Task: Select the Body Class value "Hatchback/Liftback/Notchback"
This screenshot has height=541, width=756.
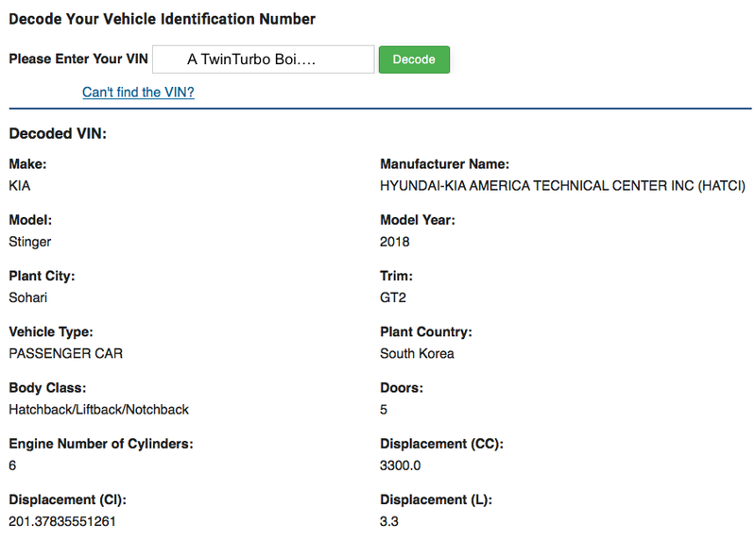Action: pos(99,410)
